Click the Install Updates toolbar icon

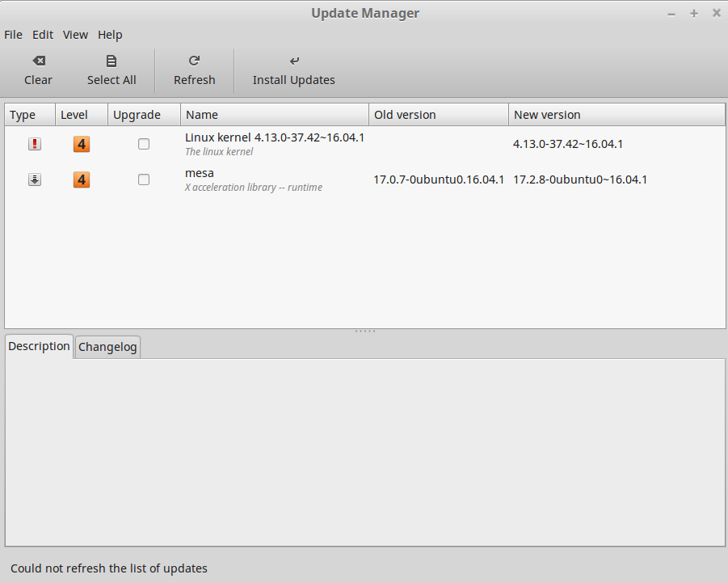point(294,61)
